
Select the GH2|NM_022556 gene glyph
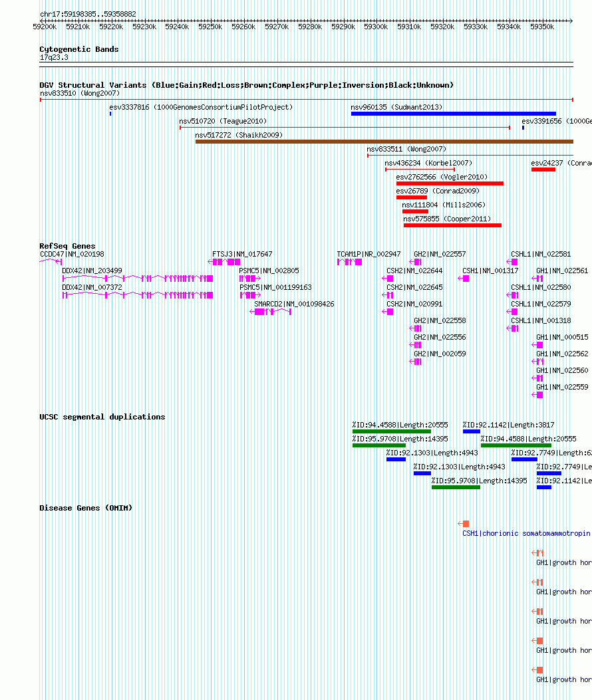416,345
